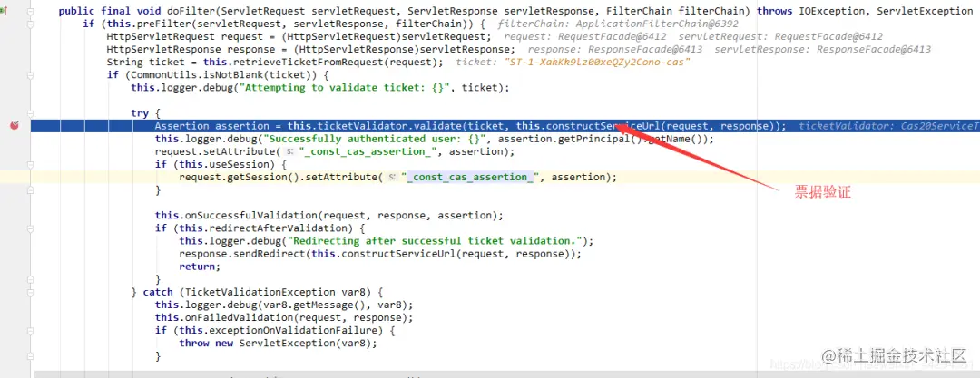Click the 'response.sendRedirect' call
980x378 pixels.
[x=243, y=255]
